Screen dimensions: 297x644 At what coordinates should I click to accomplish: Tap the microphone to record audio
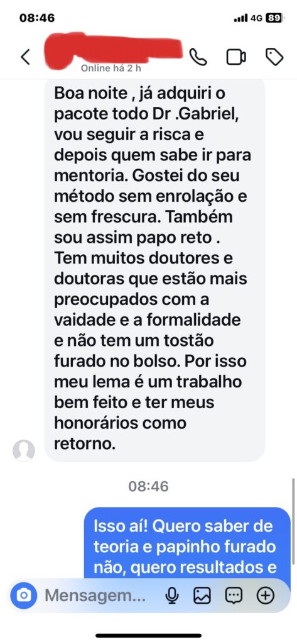point(172,595)
